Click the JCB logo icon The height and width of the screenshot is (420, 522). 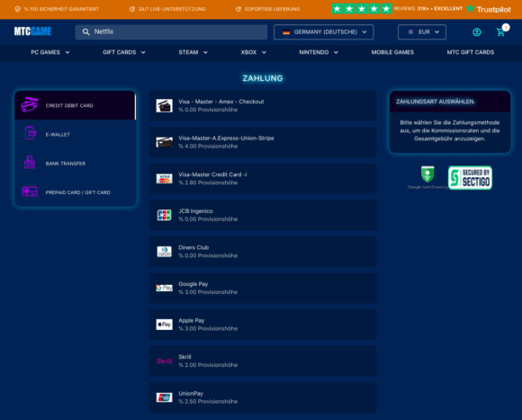(x=164, y=215)
